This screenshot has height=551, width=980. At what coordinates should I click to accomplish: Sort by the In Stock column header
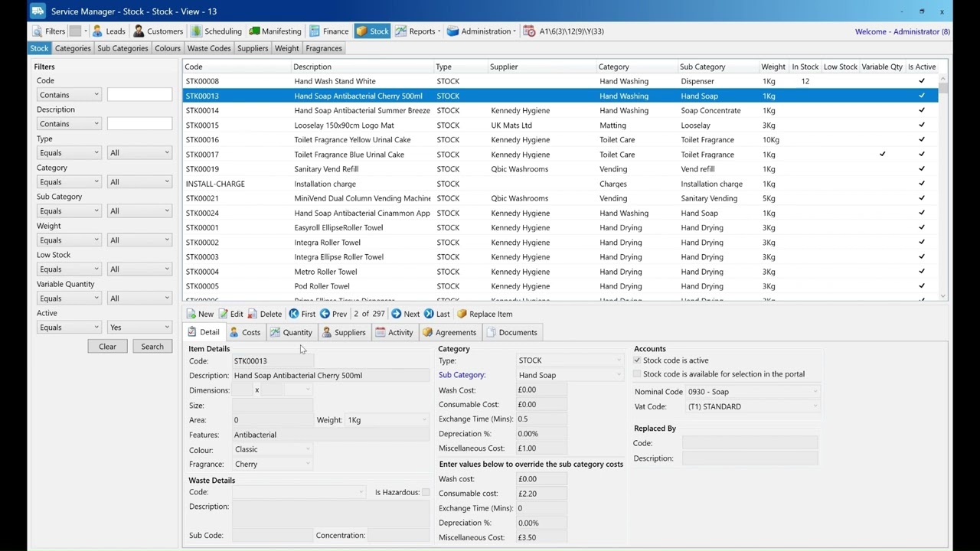pyautogui.click(x=805, y=67)
